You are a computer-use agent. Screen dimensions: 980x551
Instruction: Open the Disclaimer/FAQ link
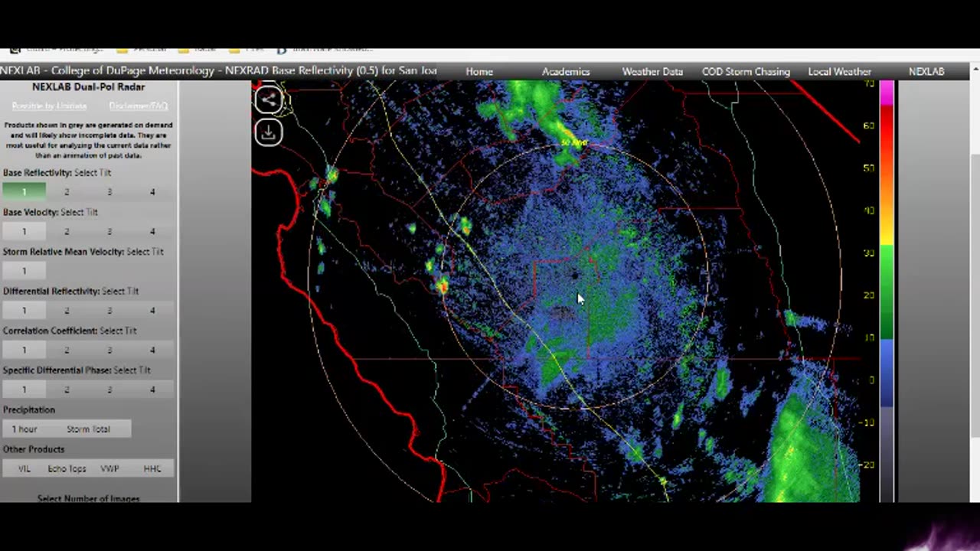pos(138,106)
